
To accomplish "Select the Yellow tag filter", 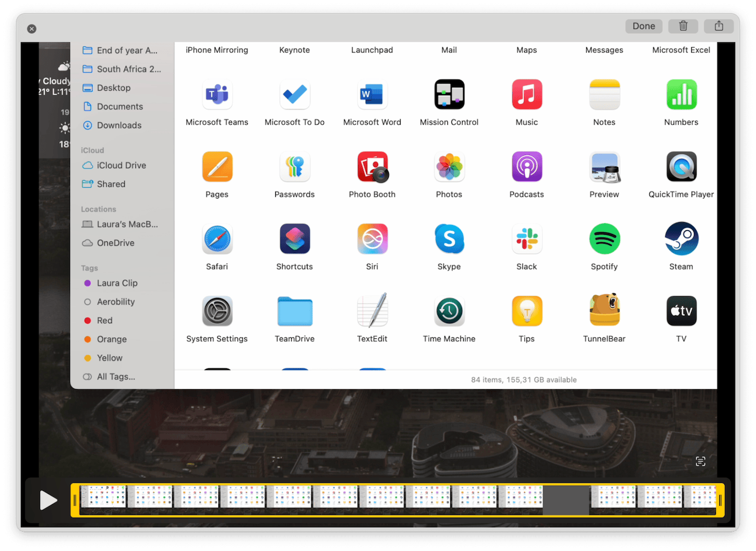I will click(x=109, y=358).
